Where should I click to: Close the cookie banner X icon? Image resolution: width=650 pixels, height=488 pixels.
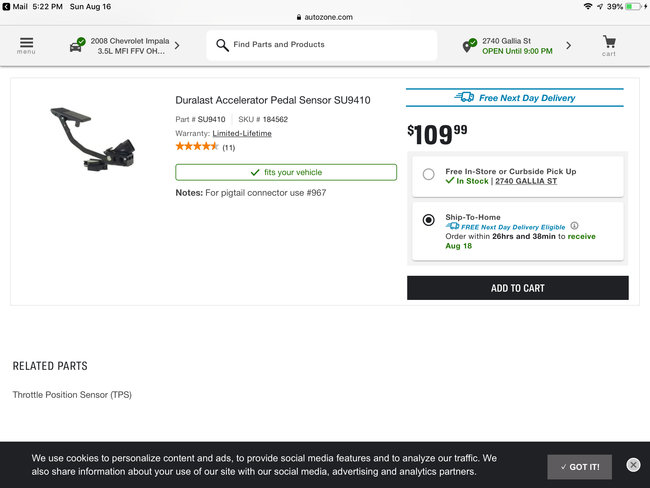(x=633, y=465)
